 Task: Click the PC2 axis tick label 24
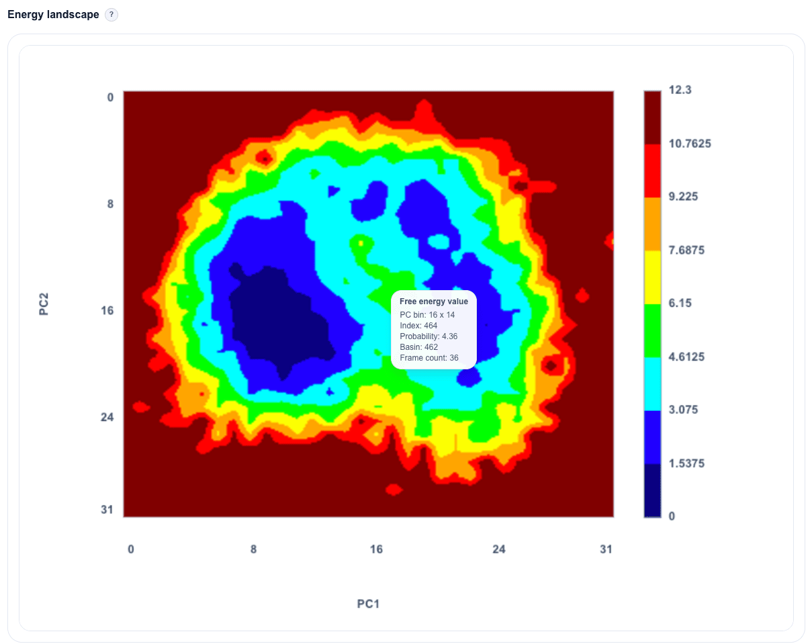coord(107,416)
